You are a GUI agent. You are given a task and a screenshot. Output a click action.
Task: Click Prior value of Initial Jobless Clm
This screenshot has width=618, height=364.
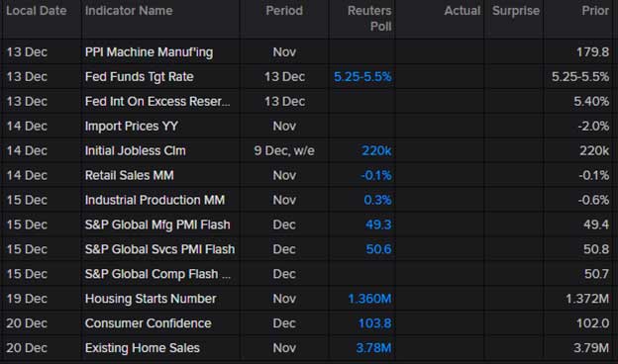click(x=594, y=150)
